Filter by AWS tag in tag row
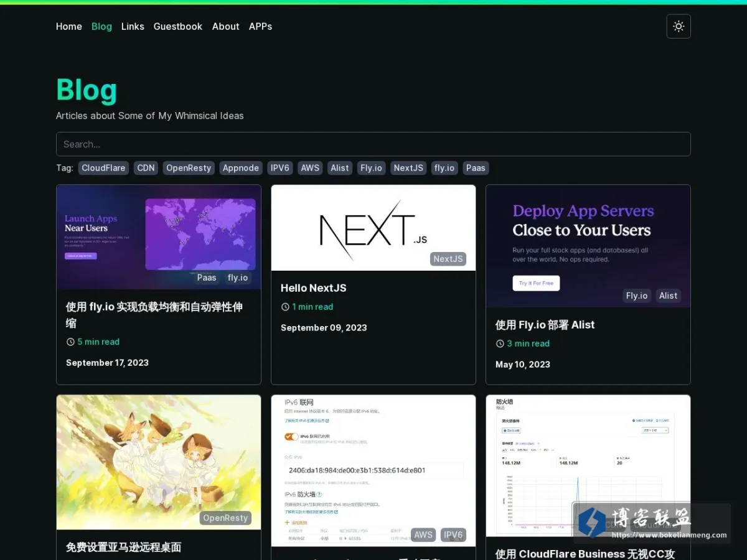This screenshot has width=747, height=560. click(x=310, y=168)
